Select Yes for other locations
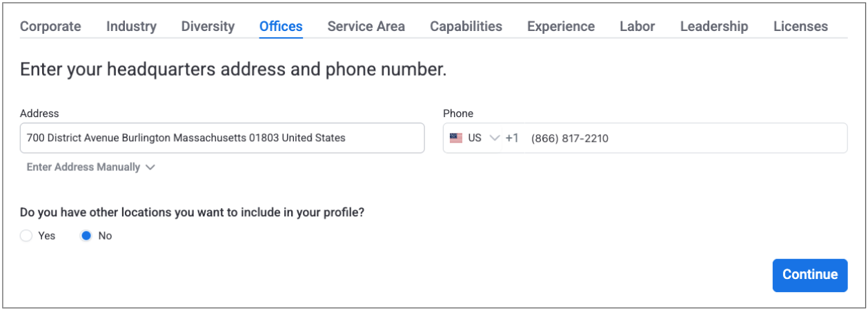 (26, 236)
